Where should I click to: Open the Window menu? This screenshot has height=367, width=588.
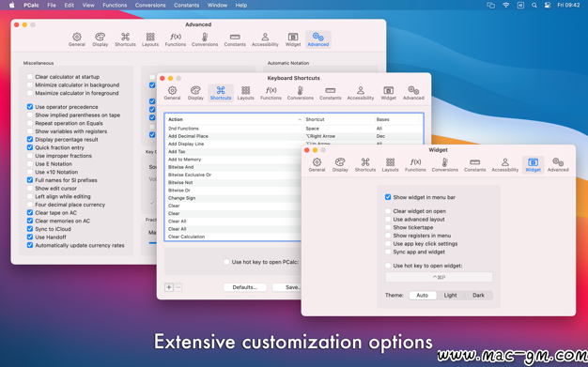[x=217, y=6]
